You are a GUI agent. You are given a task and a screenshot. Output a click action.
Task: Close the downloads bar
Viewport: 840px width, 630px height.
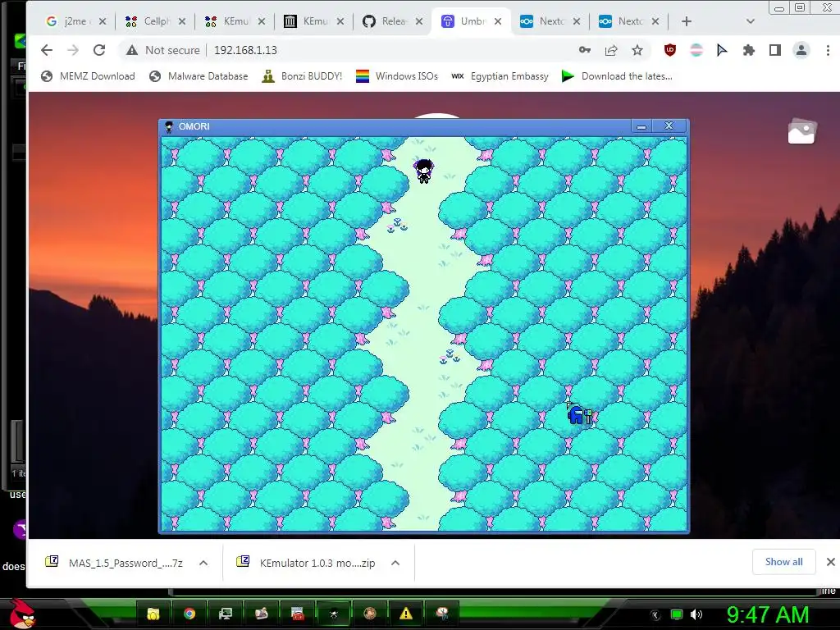[830, 562]
